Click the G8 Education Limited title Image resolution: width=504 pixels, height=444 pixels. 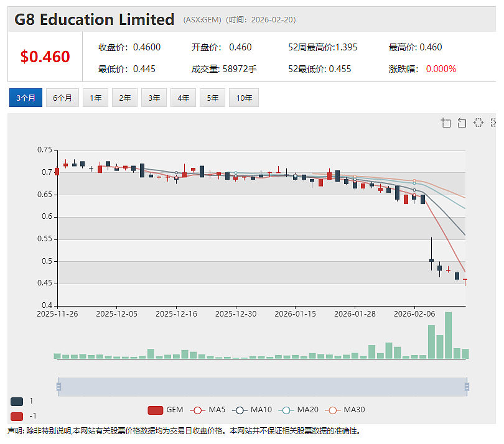[x=94, y=19]
